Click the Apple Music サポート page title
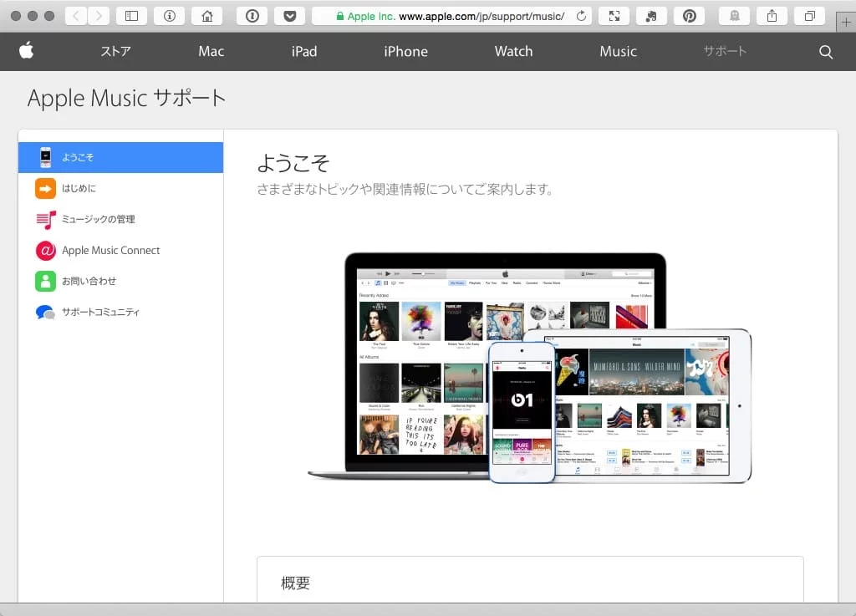The image size is (856, 616). pos(126,99)
